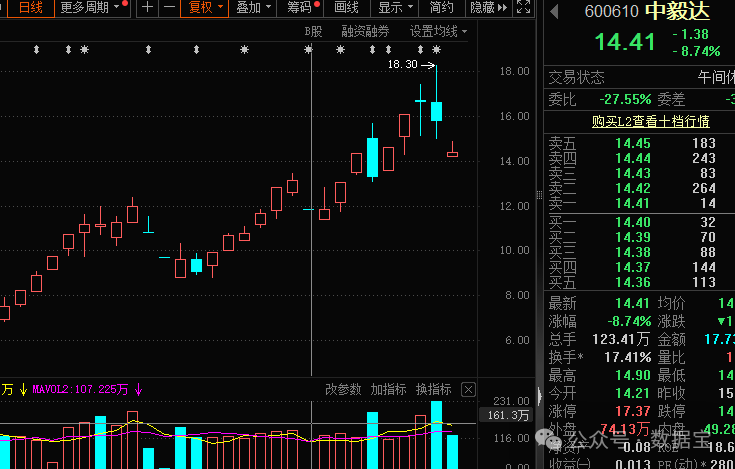This screenshot has height=469, width=735.
Task: Click the 18.30 high price marker
Action: pyautogui.click(x=411, y=65)
